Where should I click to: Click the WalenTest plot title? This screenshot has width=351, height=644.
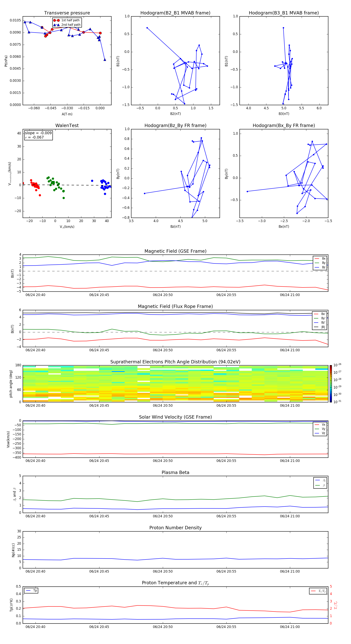tap(67, 125)
